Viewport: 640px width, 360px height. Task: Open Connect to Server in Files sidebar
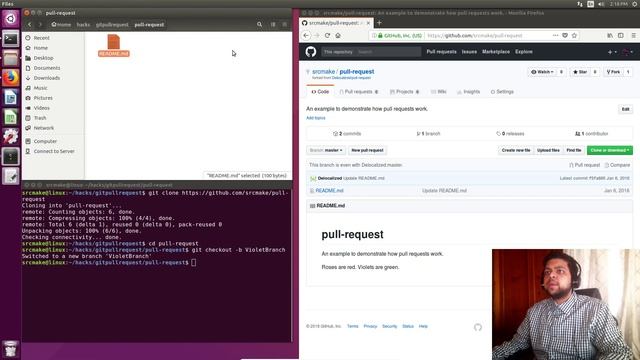pyautogui.click(x=54, y=151)
